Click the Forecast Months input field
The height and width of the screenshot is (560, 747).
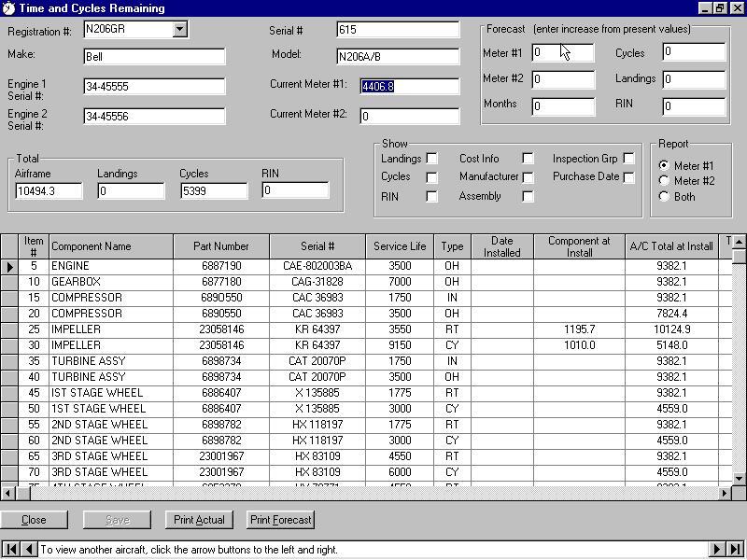pyautogui.click(x=563, y=106)
